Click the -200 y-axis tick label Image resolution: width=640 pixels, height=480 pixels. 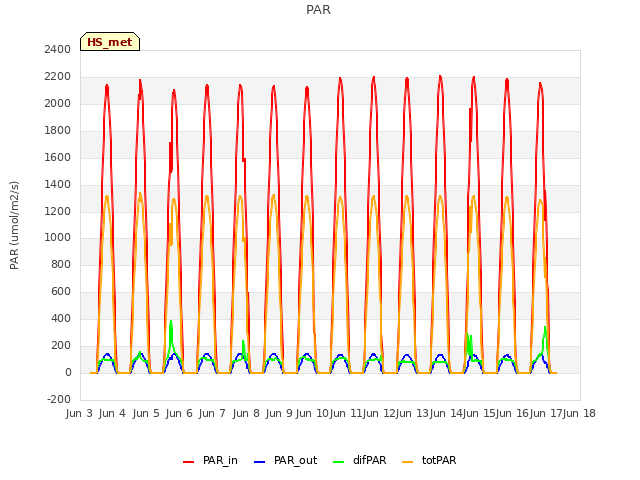click(x=59, y=400)
